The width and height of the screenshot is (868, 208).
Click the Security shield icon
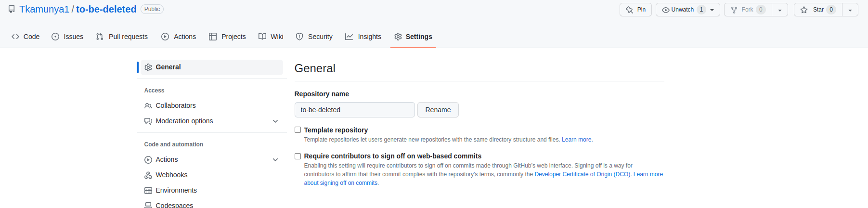(299, 37)
